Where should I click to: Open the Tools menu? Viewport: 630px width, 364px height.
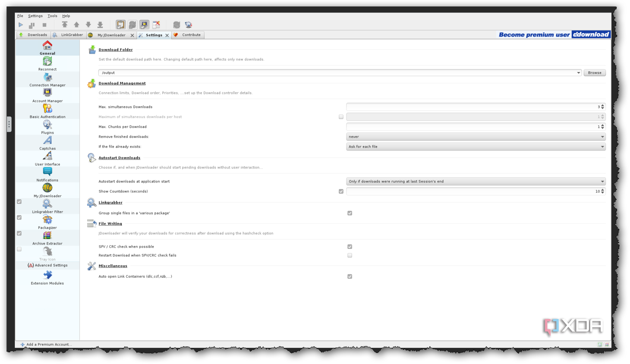pyautogui.click(x=52, y=16)
